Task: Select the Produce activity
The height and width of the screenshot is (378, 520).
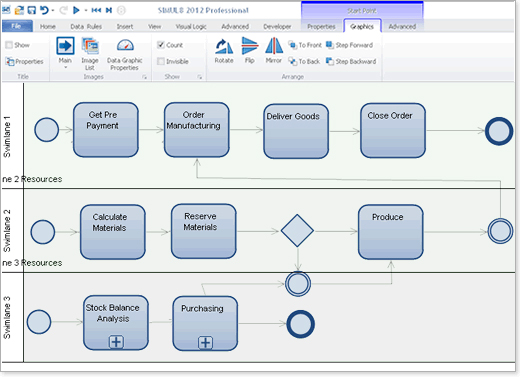Action: click(x=391, y=232)
